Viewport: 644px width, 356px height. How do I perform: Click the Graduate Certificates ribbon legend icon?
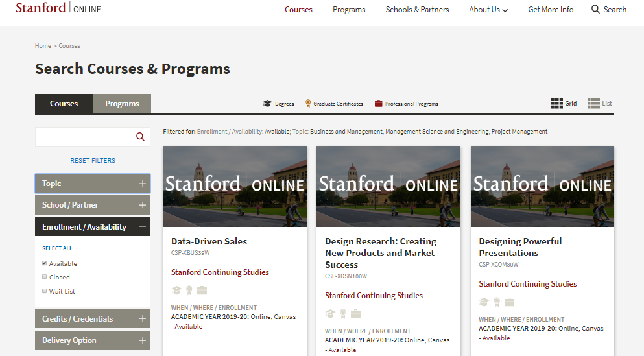click(308, 104)
